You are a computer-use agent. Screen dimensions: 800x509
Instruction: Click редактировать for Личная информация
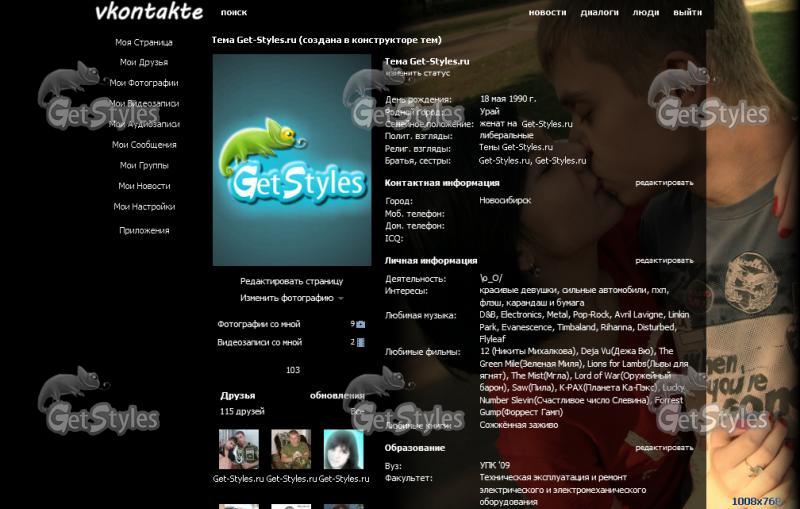tap(664, 261)
